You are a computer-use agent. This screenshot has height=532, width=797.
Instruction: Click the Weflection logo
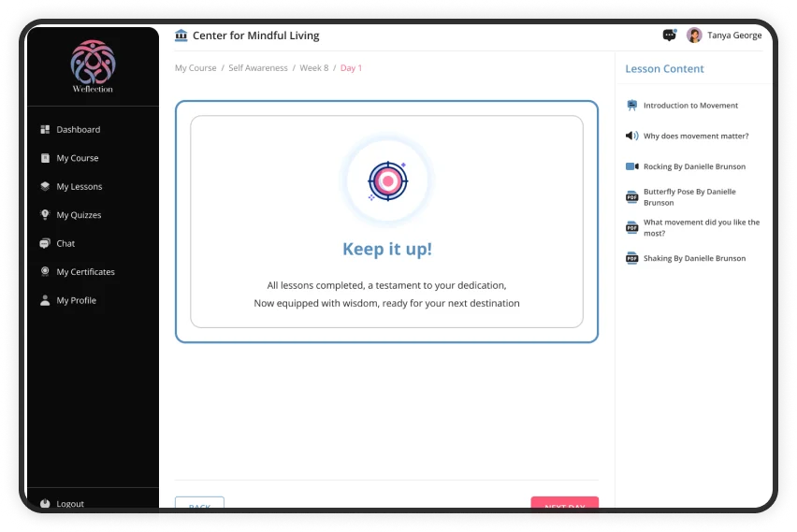point(93,65)
